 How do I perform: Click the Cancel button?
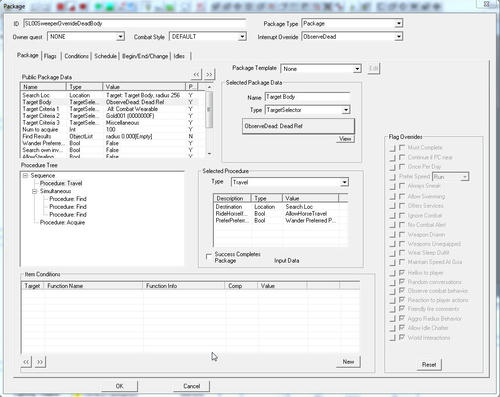192,386
